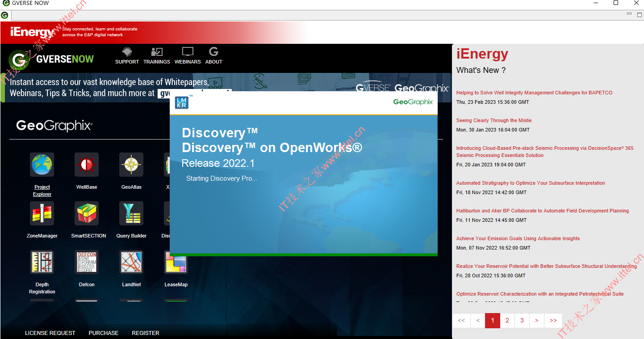The width and height of the screenshot is (644, 339).
Task: Click the GeoGraphix section heading
Action: (54, 126)
